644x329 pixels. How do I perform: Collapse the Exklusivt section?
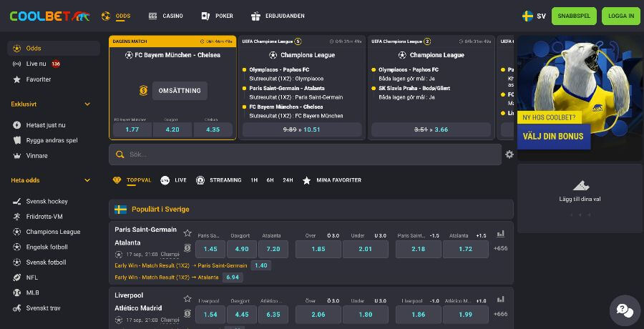(x=87, y=104)
